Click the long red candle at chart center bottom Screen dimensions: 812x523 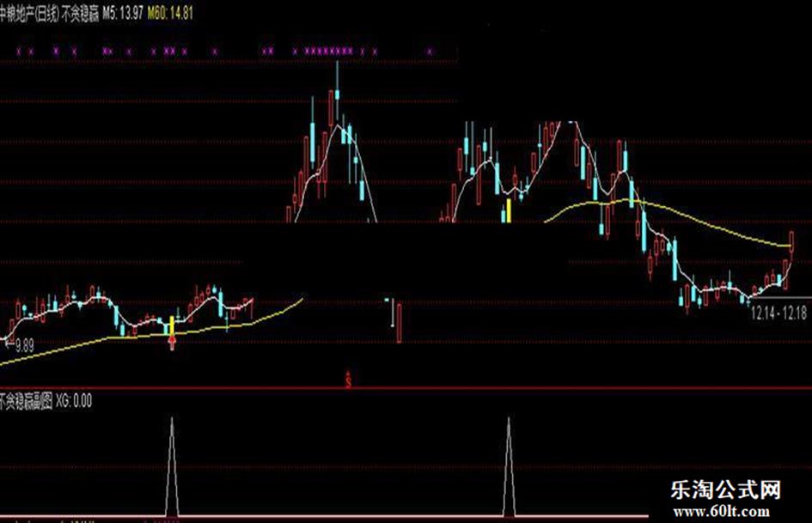[x=400, y=323]
